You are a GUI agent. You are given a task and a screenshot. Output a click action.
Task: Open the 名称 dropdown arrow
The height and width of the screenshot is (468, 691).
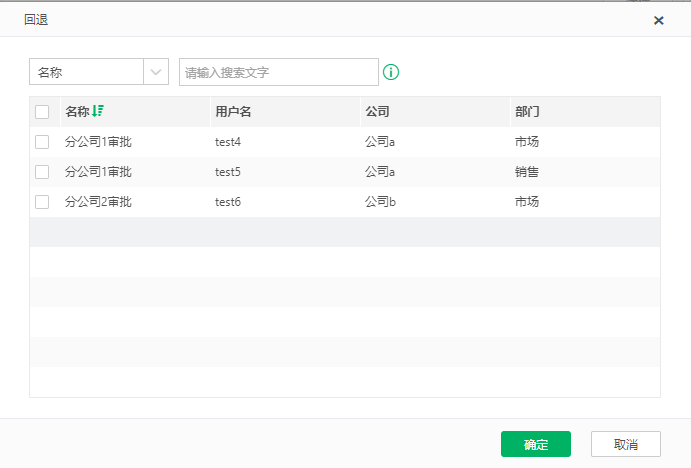[156, 72]
